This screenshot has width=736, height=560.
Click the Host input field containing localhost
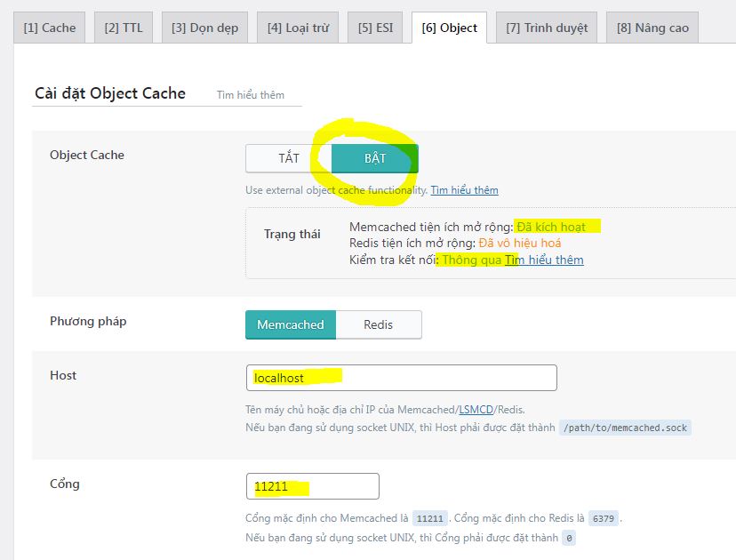401,378
